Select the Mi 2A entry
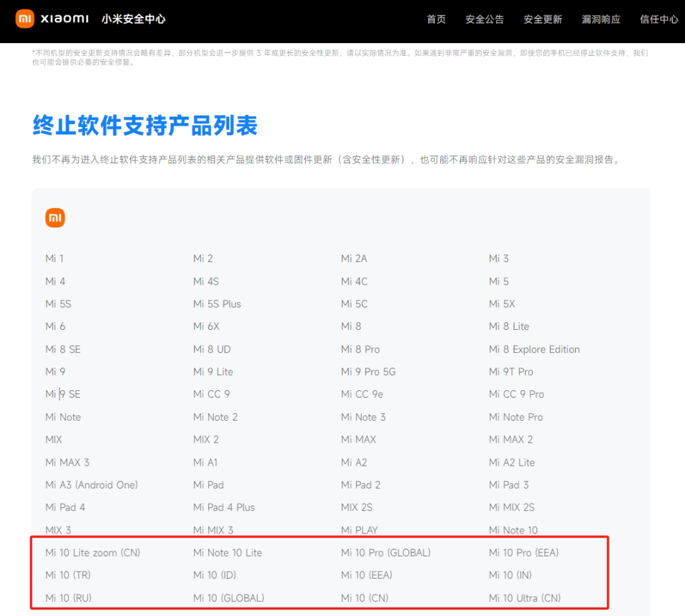Image resolution: width=685 pixels, height=616 pixels. (354, 259)
